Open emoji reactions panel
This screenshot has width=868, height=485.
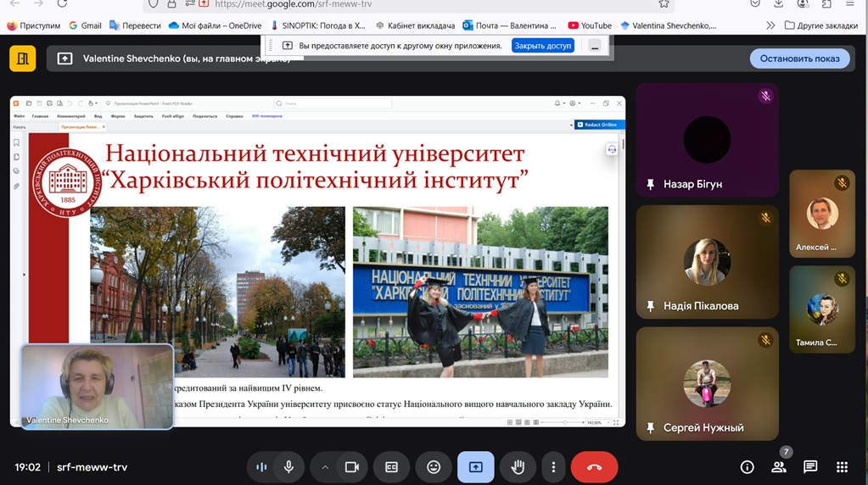tap(434, 467)
